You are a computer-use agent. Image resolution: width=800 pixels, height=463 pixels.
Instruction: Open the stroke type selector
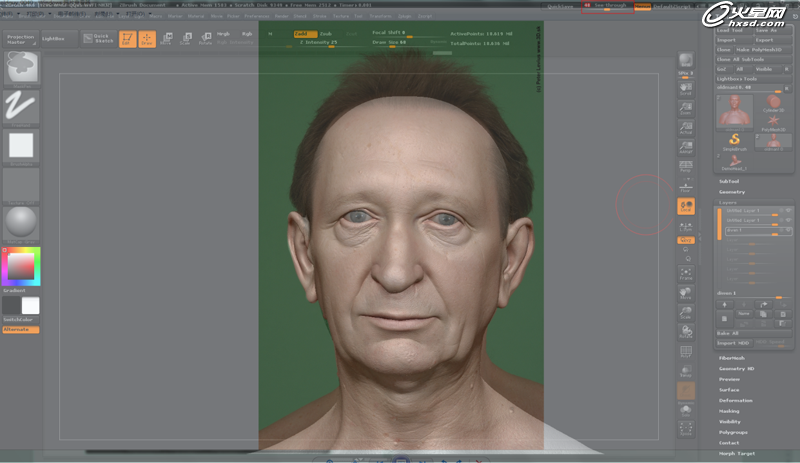(21, 107)
